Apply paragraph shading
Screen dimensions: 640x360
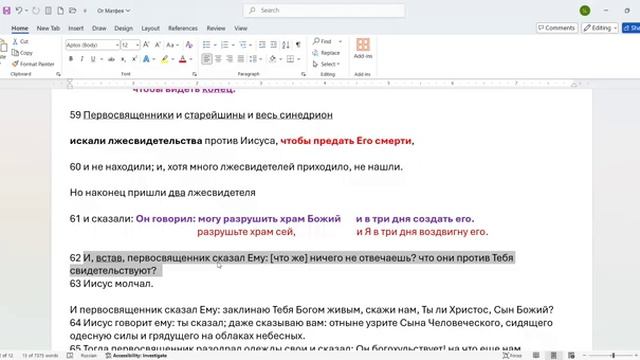[x=273, y=59]
